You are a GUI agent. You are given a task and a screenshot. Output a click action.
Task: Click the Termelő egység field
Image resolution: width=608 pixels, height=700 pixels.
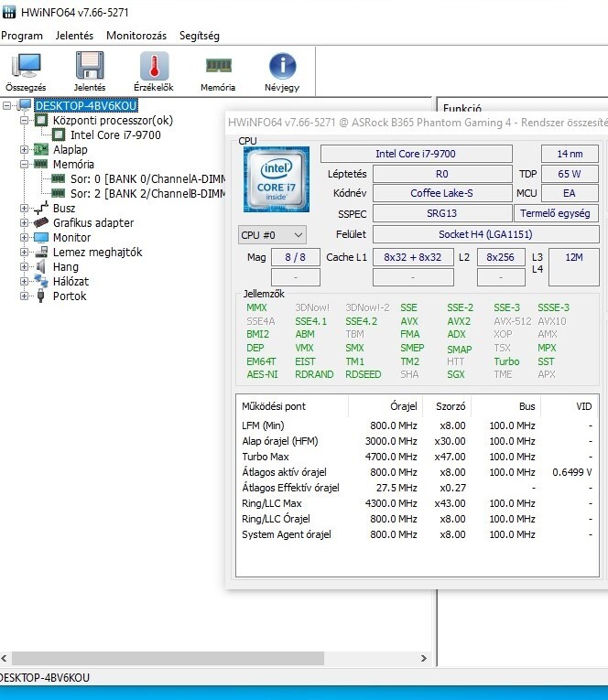pos(556,213)
